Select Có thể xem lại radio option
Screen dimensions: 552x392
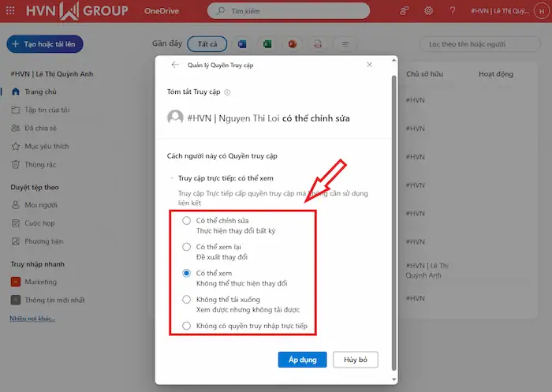pyautogui.click(x=187, y=247)
